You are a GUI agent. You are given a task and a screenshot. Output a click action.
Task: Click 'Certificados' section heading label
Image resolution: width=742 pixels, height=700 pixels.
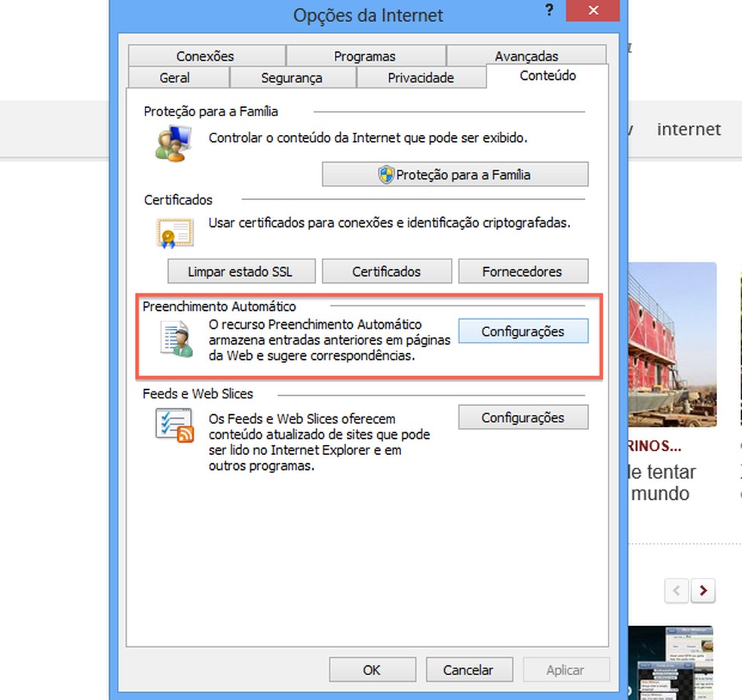[178, 200]
